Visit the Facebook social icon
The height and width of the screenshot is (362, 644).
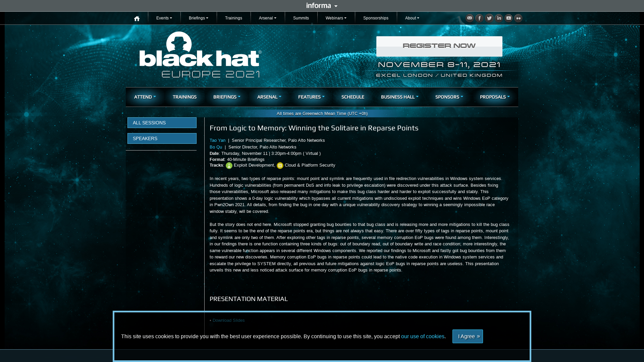point(479,18)
